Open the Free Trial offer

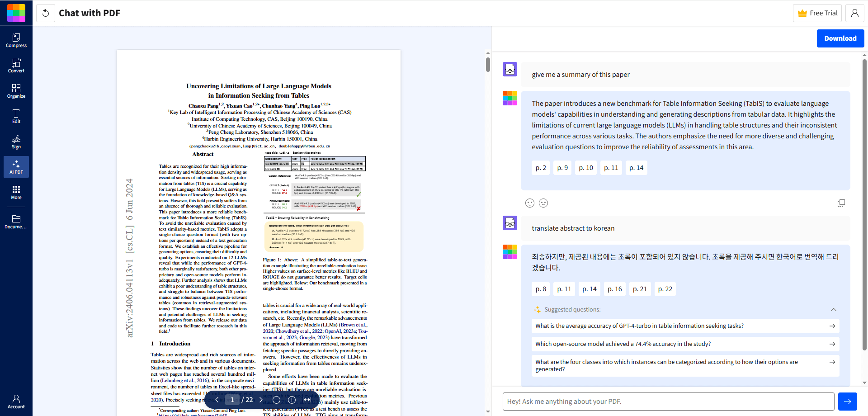(817, 13)
